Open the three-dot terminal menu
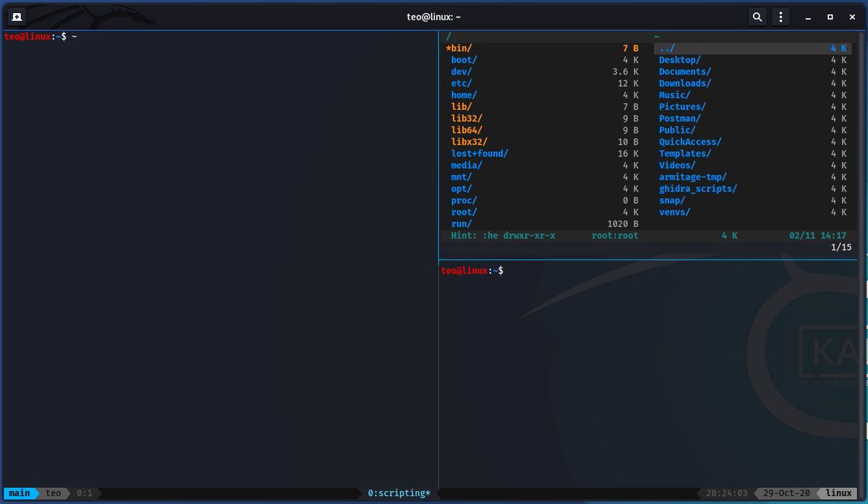 click(x=780, y=16)
